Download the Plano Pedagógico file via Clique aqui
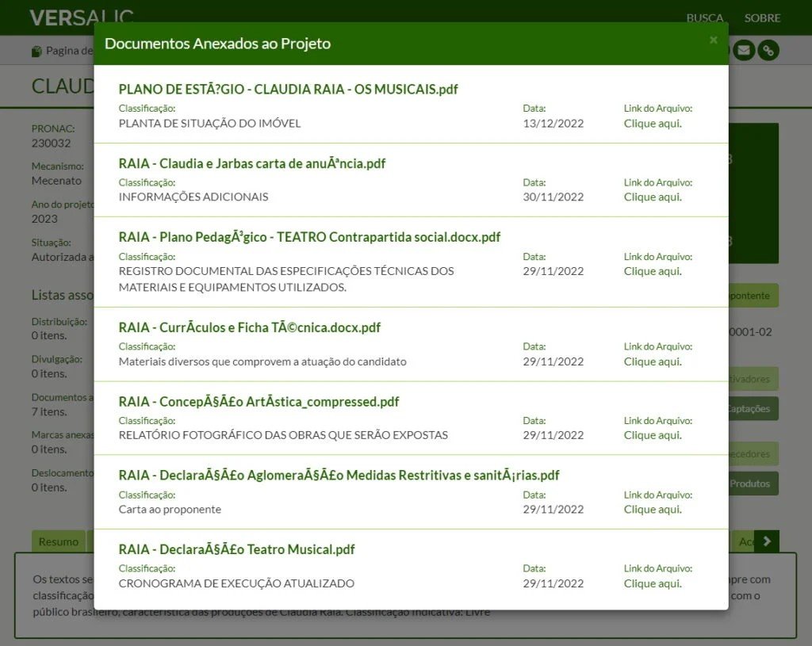The height and width of the screenshot is (646, 812). [652, 271]
